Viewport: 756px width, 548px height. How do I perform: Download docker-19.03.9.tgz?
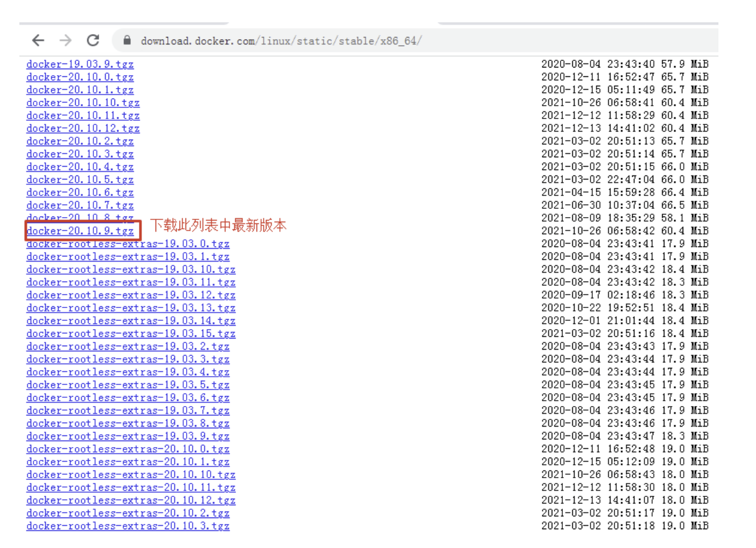coord(80,65)
